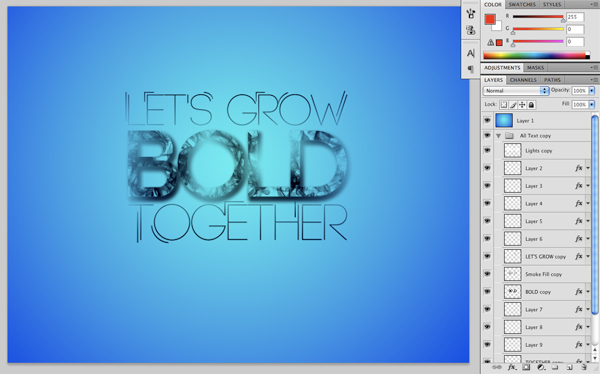This screenshot has height=374, width=600.
Task: Click the Add layer mask icon
Action: [527, 367]
